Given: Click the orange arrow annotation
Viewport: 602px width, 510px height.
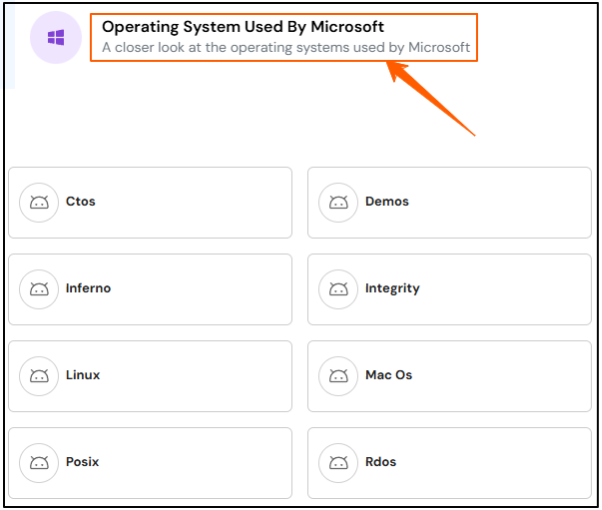Looking at the screenshot, I should (430, 98).
